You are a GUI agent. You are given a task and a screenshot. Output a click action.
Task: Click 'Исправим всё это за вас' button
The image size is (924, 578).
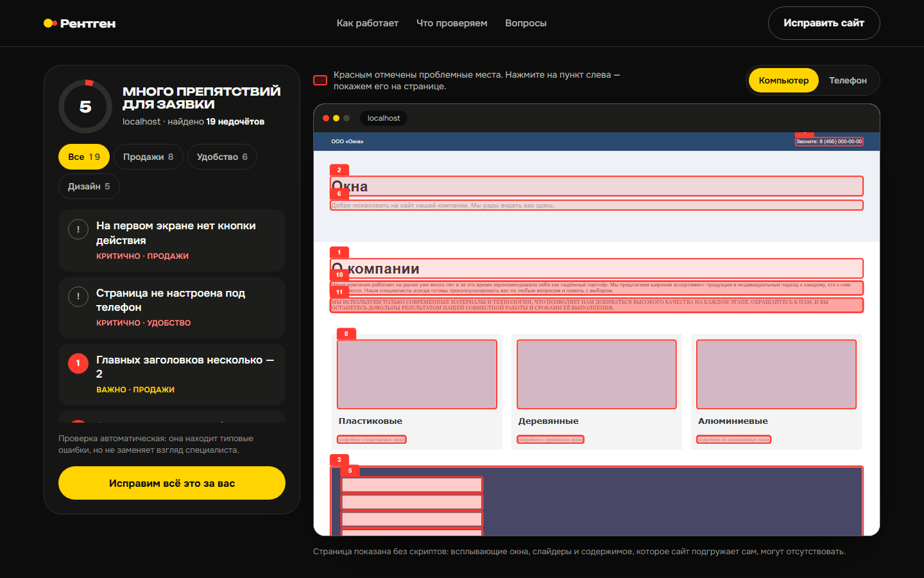[172, 483]
